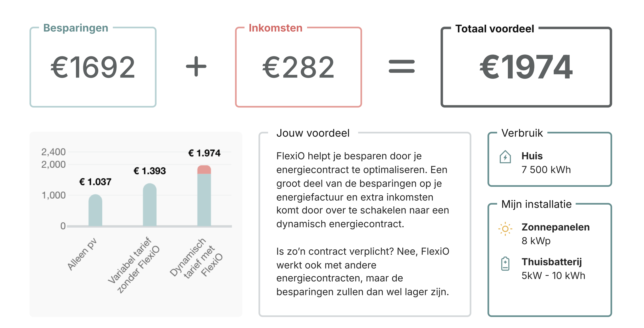Click the plus sign between Besparingen and Inkomsten
Image resolution: width=644 pixels, height=328 pixels.
[x=196, y=67]
